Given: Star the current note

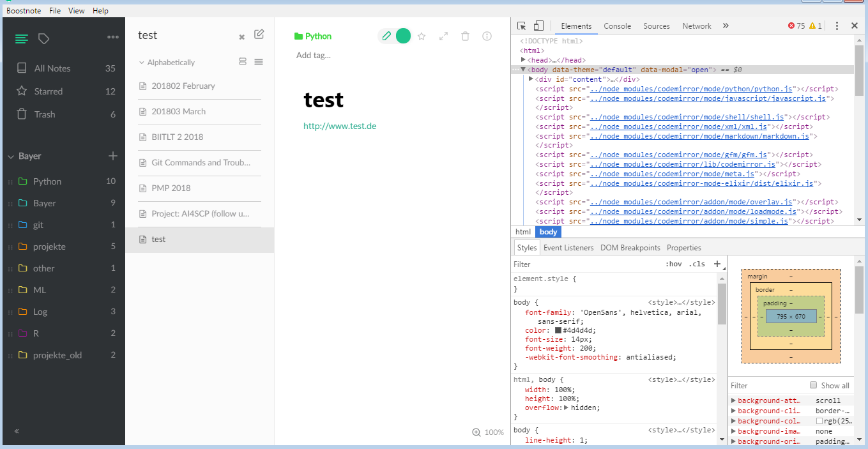Looking at the screenshot, I should tap(422, 36).
